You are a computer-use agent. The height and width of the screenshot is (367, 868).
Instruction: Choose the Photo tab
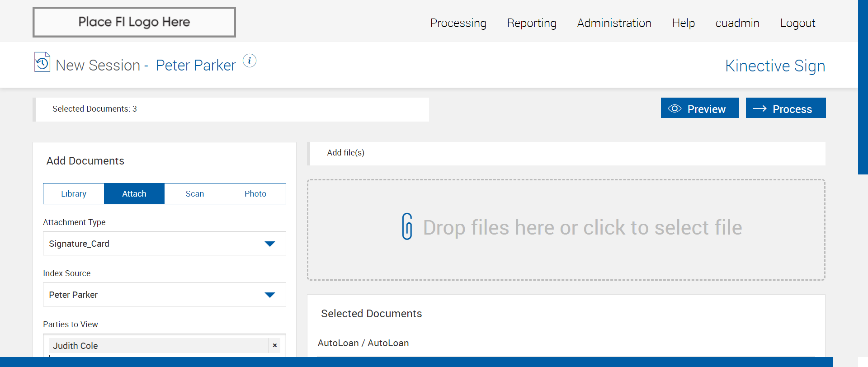click(x=255, y=194)
